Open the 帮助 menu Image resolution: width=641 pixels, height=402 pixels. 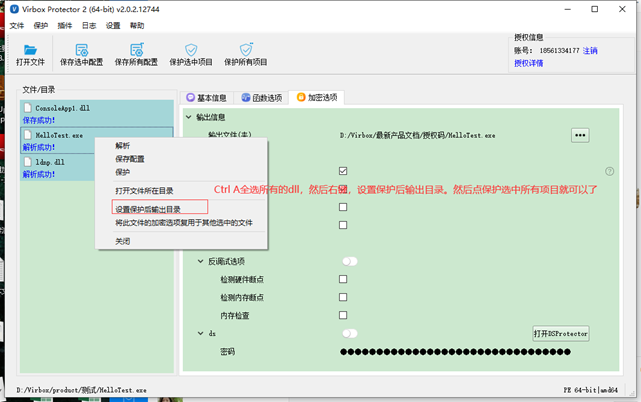137,26
